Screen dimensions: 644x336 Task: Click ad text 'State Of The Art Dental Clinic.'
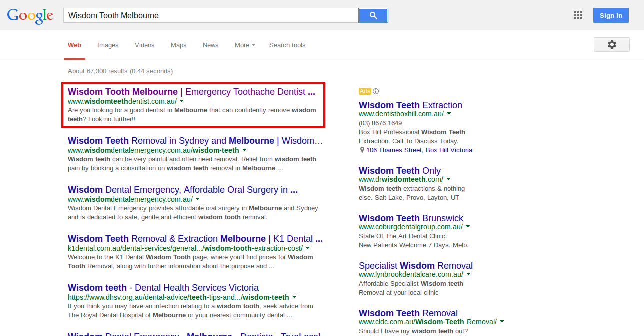click(403, 236)
